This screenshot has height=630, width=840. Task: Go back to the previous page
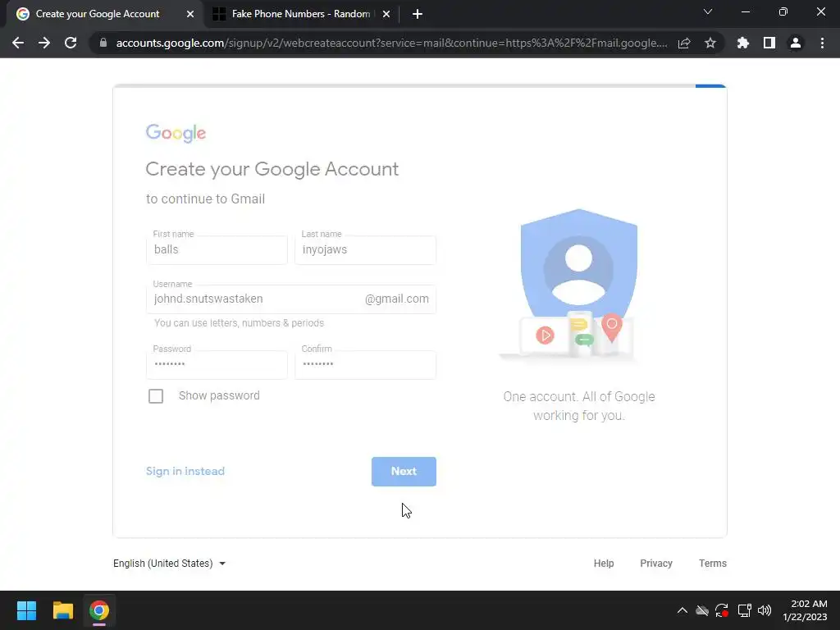[x=18, y=43]
